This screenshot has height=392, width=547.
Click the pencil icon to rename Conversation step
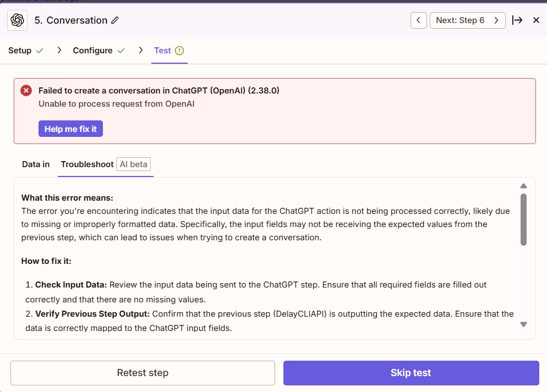pyautogui.click(x=115, y=20)
